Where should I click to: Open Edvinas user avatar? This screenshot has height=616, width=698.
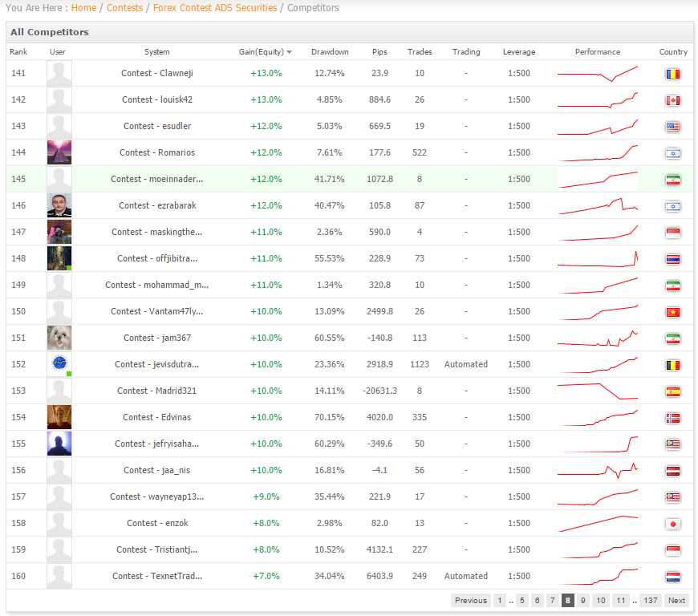click(x=59, y=417)
